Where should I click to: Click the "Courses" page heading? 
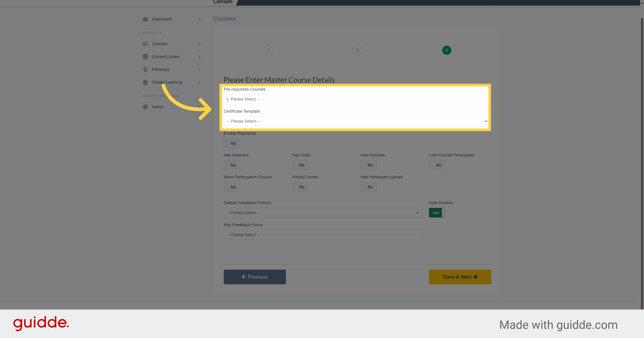point(225,18)
